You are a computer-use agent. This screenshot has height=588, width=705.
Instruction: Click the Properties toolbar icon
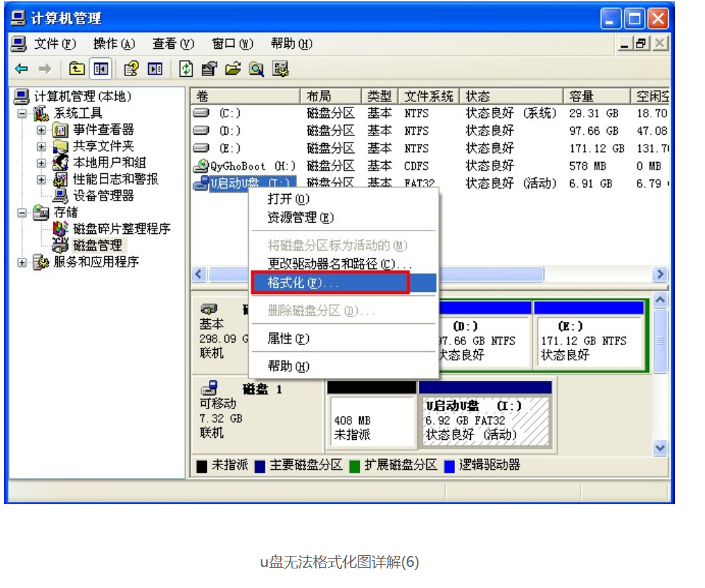point(209,68)
